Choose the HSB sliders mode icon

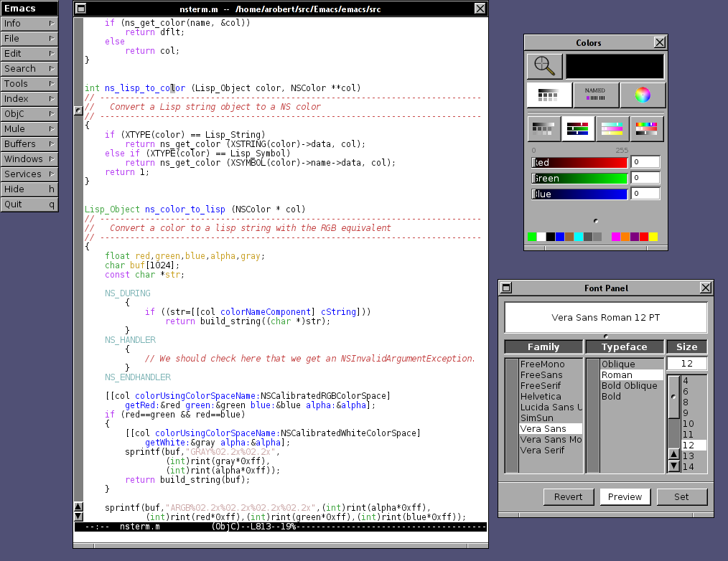(647, 129)
